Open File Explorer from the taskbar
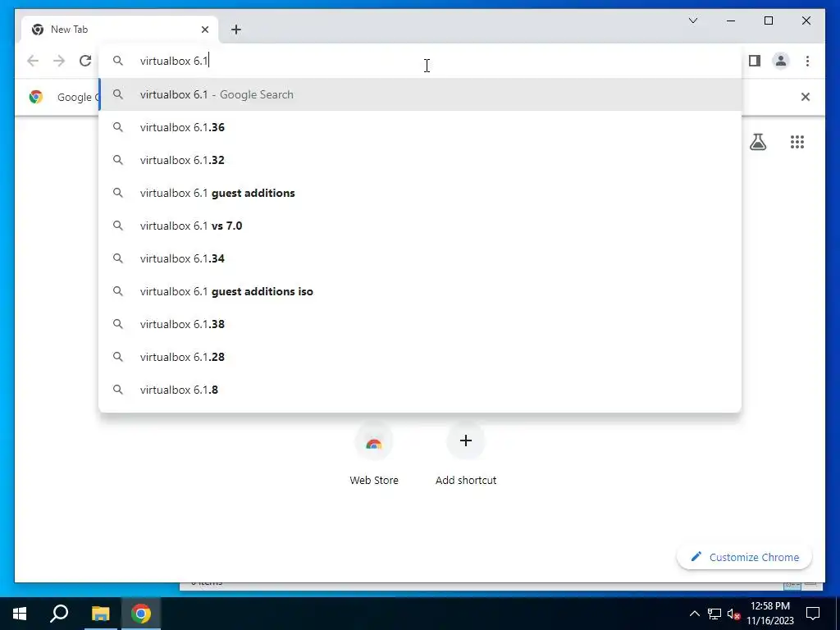The image size is (840, 630). [x=100, y=614]
